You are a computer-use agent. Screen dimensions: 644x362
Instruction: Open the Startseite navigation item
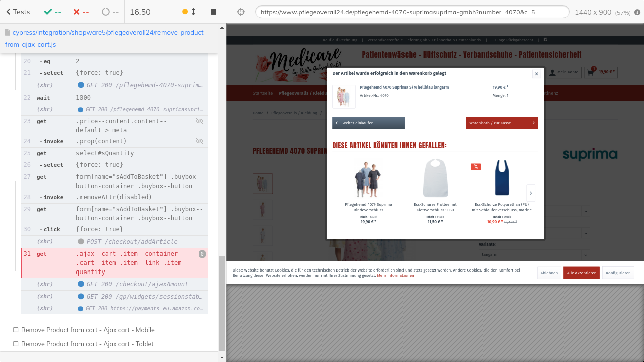[x=263, y=93]
